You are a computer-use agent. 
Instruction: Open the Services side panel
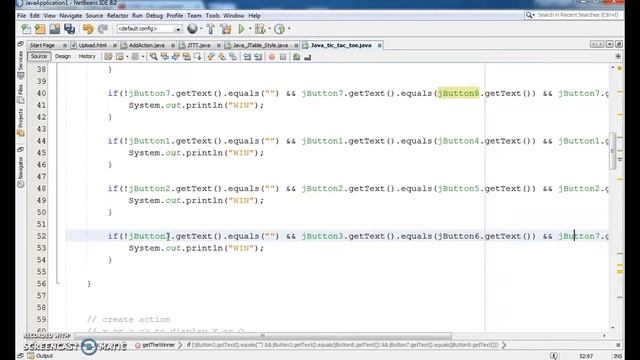tap(20, 64)
